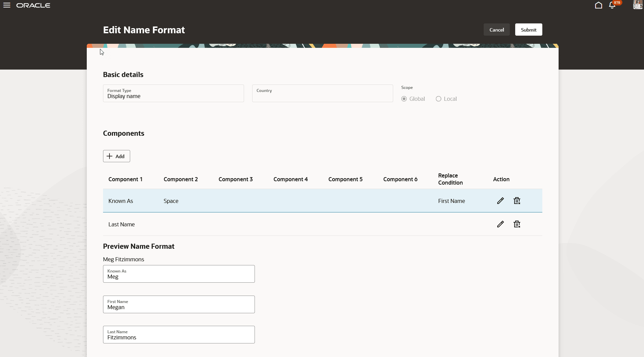Click the Meg Fitzimmons preview name text
644x357 pixels.
pyautogui.click(x=123, y=259)
